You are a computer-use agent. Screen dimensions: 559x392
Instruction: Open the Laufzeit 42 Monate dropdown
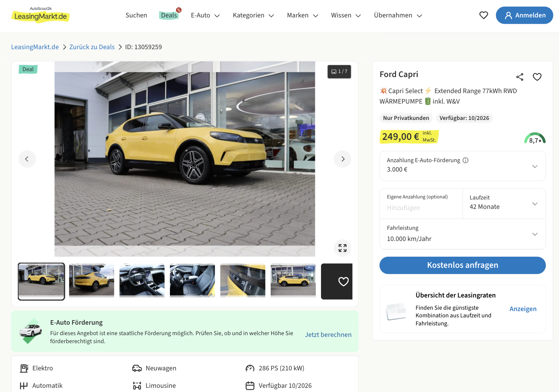click(504, 204)
